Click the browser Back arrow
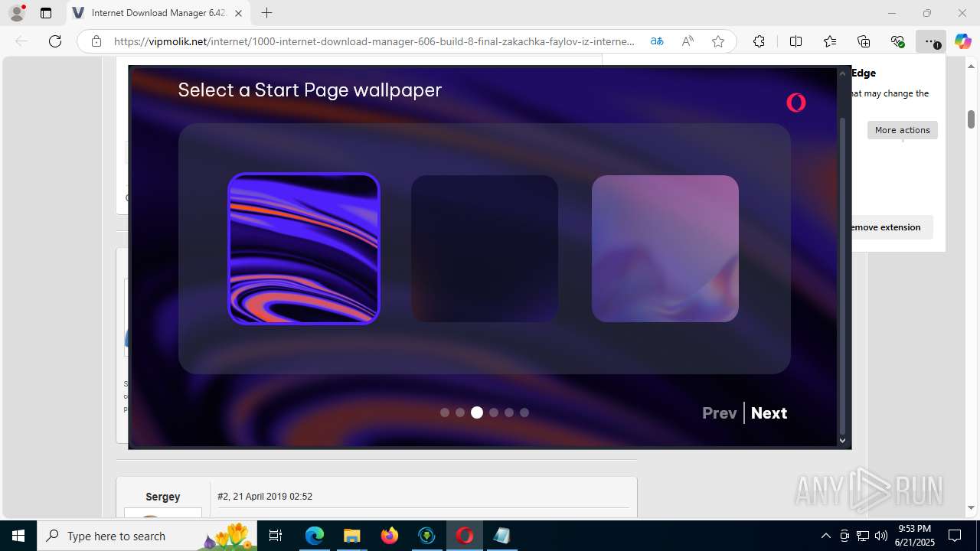Screen dimensions: 980x551 (x=21, y=41)
